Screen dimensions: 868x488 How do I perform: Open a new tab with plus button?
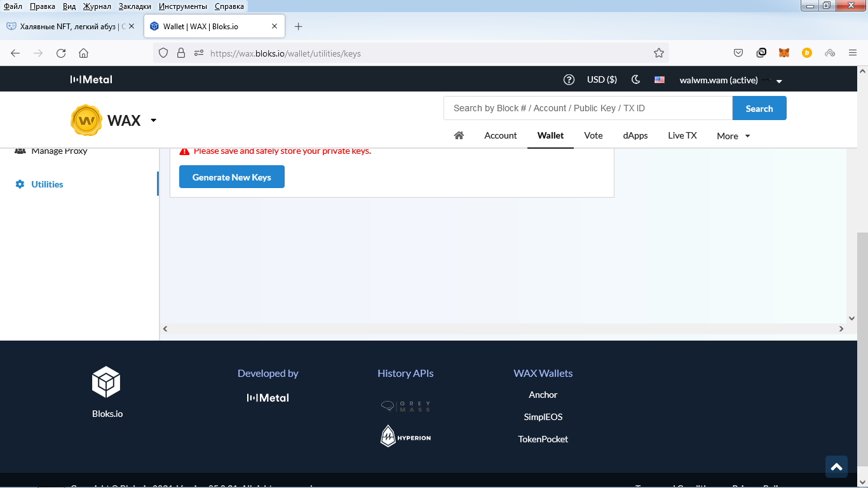299,26
